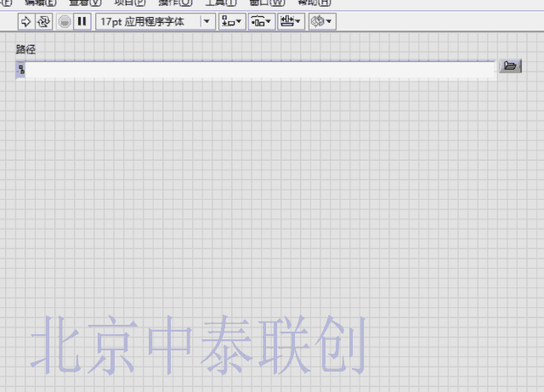Open the Reorder dropdown
The image size is (544, 392).
pos(322,21)
